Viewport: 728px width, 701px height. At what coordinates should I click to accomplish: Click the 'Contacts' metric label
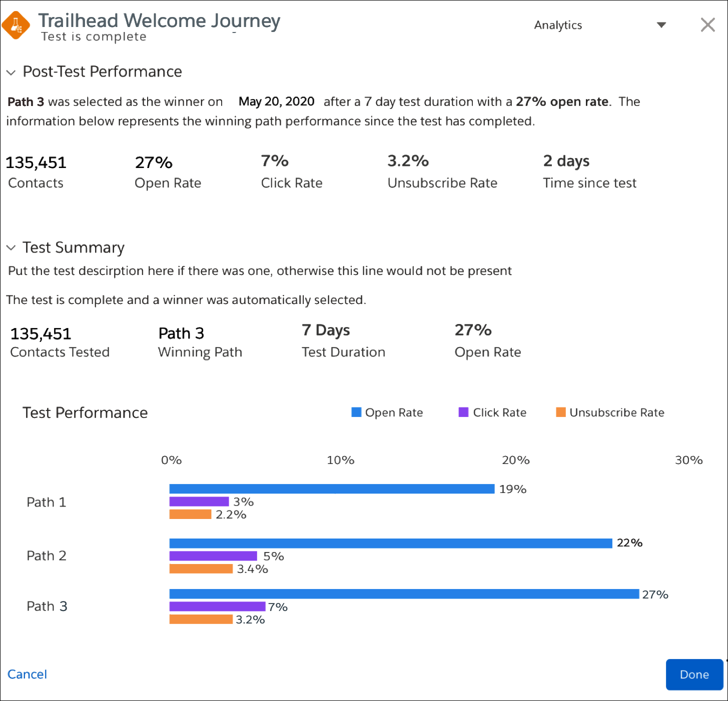36,183
